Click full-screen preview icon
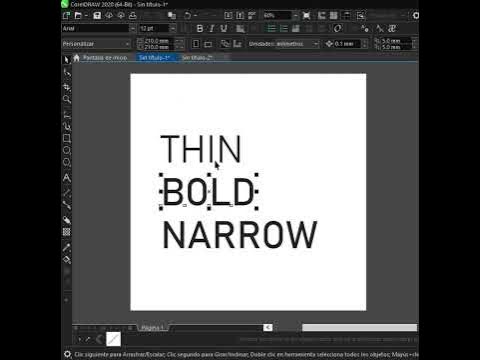 pyautogui.click(x=306, y=15)
